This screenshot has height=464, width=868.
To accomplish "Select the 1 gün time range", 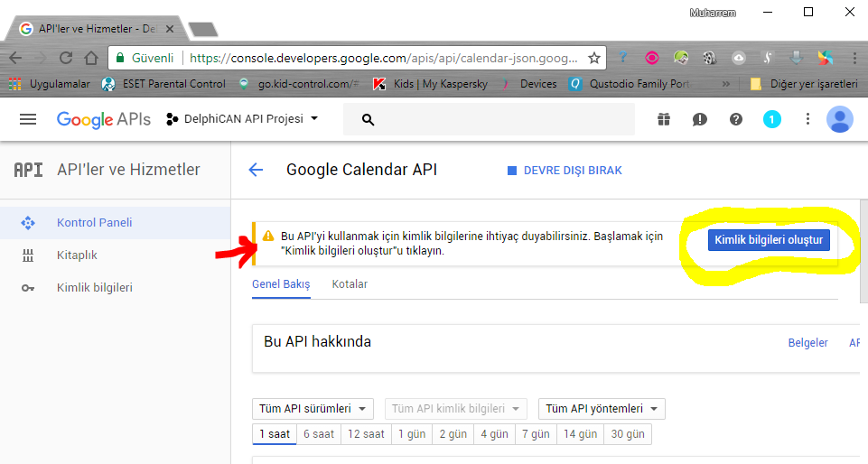I will [412, 434].
